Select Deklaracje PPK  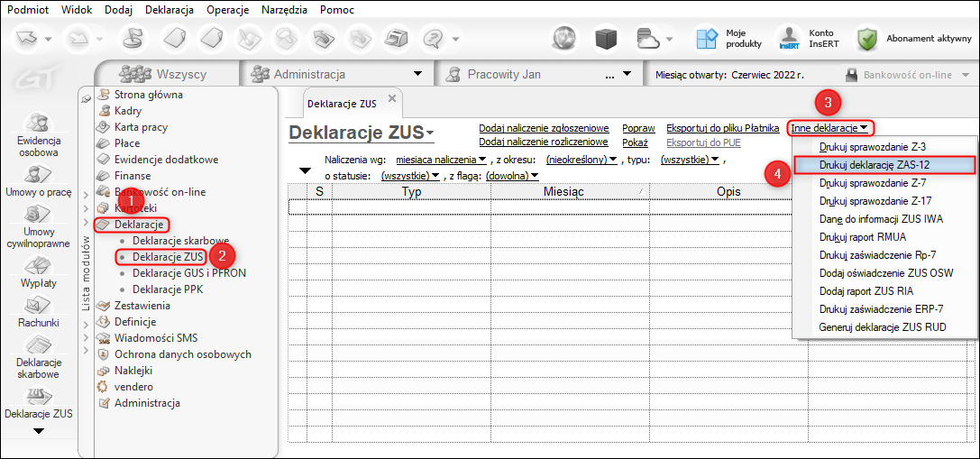(168, 289)
